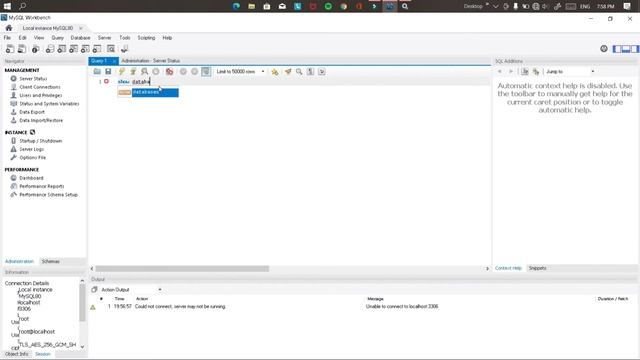Open the Action Output dropdown

coord(131,289)
